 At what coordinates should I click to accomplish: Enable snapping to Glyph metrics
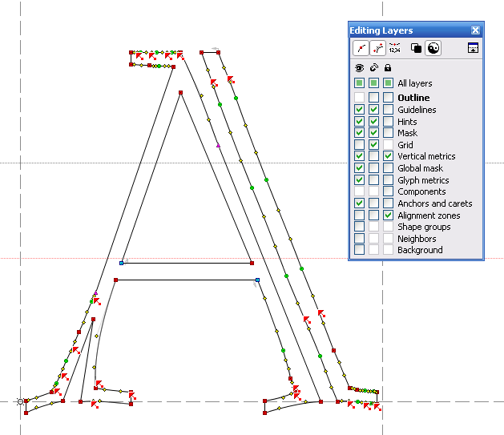coord(373,180)
